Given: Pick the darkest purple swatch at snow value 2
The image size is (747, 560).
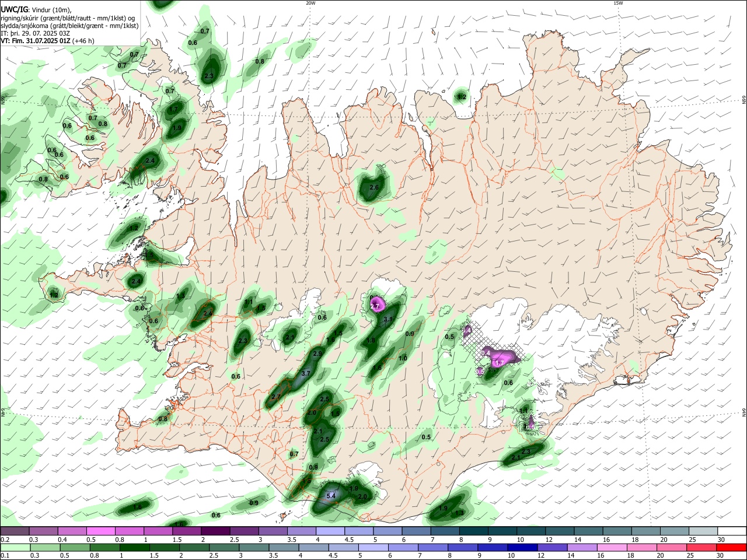Looking at the screenshot, I should click(215, 531).
